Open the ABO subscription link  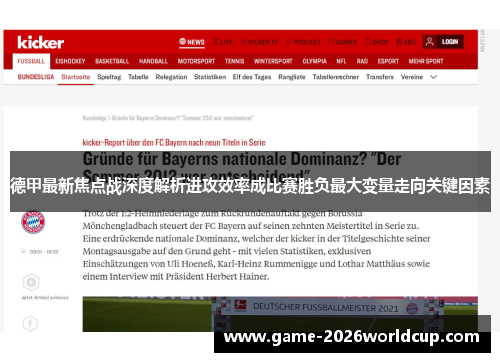(x=406, y=42)
